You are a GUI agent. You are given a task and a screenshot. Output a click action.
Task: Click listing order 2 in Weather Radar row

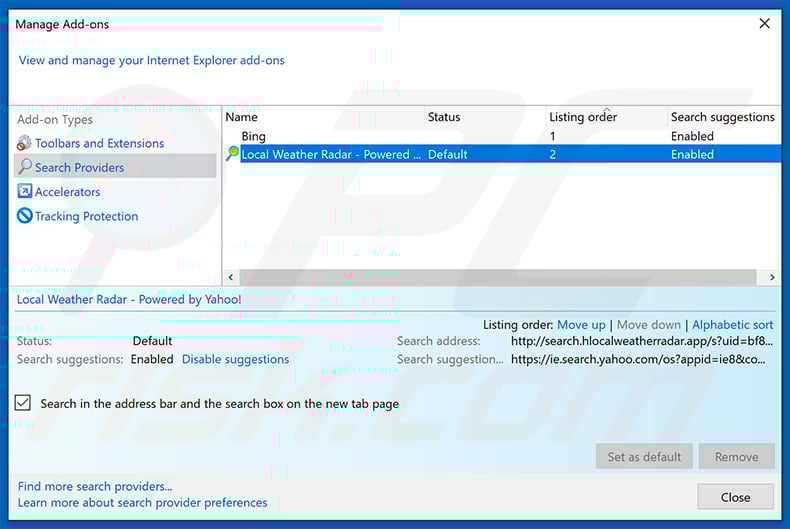point(553,154)
